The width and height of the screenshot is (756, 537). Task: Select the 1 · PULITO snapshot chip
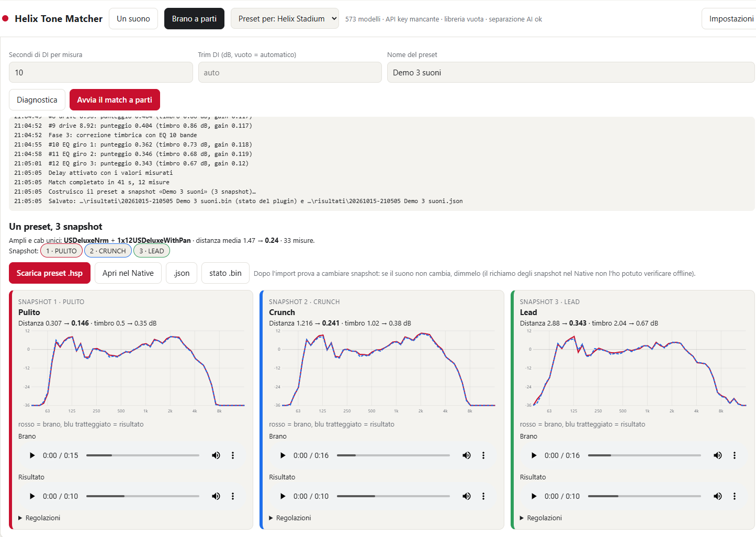[x=61, y=251]
